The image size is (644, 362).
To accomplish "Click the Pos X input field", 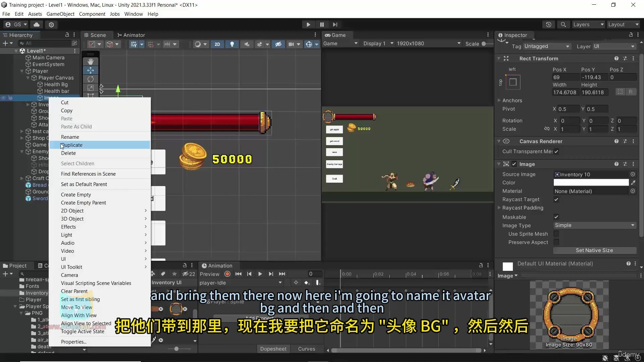I will (x=566, y=77).
